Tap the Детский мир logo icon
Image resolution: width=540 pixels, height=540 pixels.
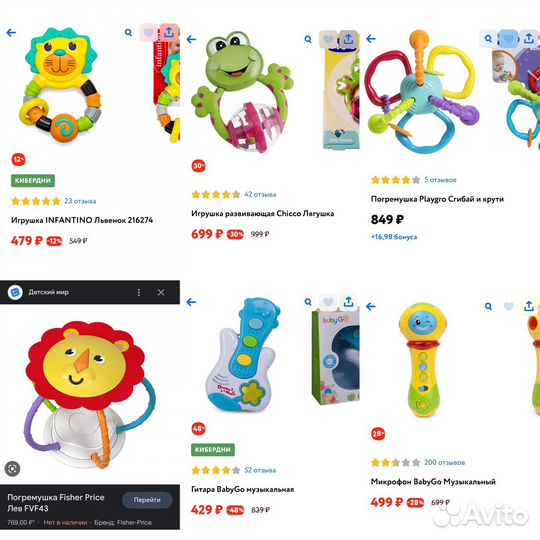coord(15,292)
